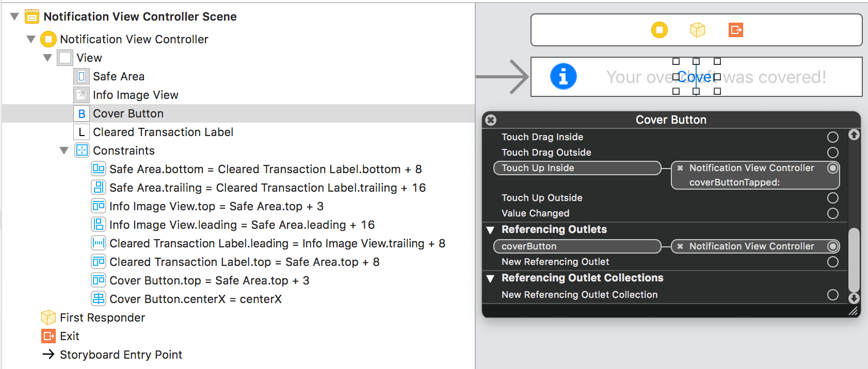This screenshot has height=369, width=868.
Task: Click the blue info image on canvas
Action: coord(563,77)
